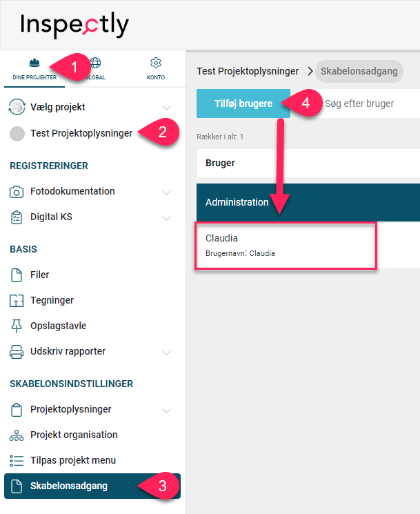
Task: Open the Projekt organisation hierarchy icon
Action: coord(17,435)
